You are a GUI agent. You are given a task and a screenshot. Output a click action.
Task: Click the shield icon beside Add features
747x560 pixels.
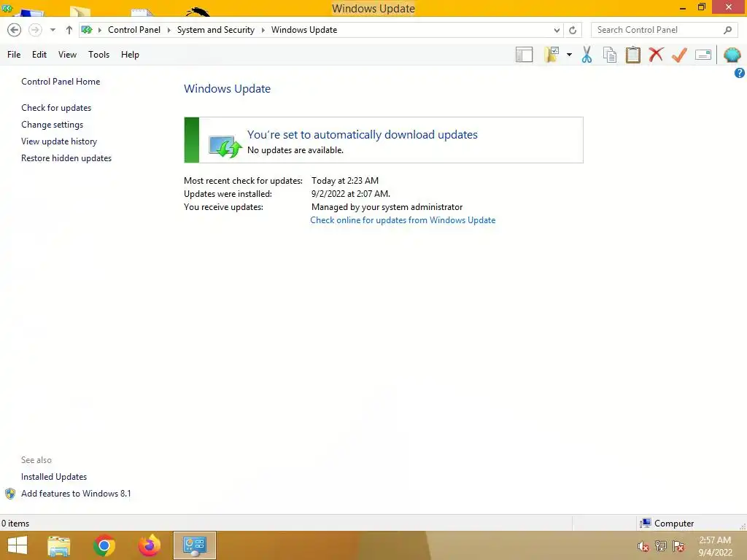[x=10, y=494]
